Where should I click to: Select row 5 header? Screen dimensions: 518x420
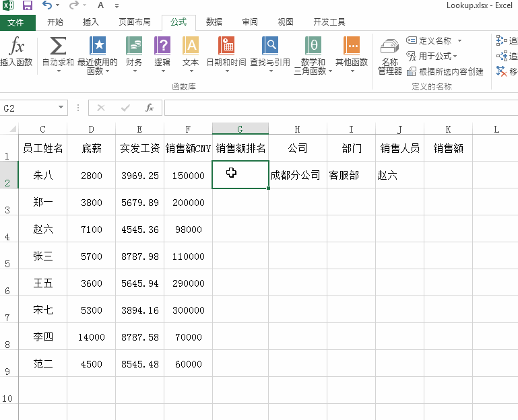coord(9,255)
